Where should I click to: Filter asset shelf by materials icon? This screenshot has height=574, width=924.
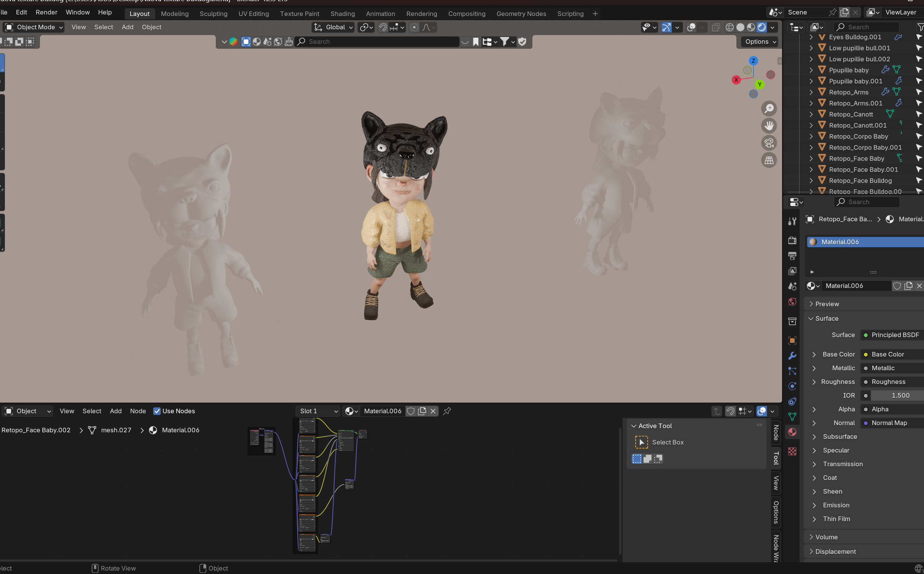[x=257, y=42]
